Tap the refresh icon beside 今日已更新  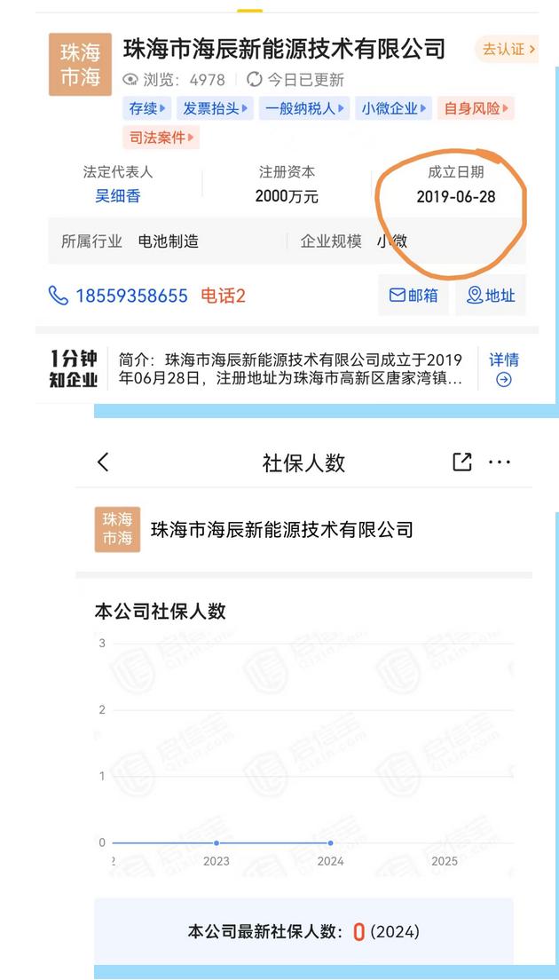[254, 79]
